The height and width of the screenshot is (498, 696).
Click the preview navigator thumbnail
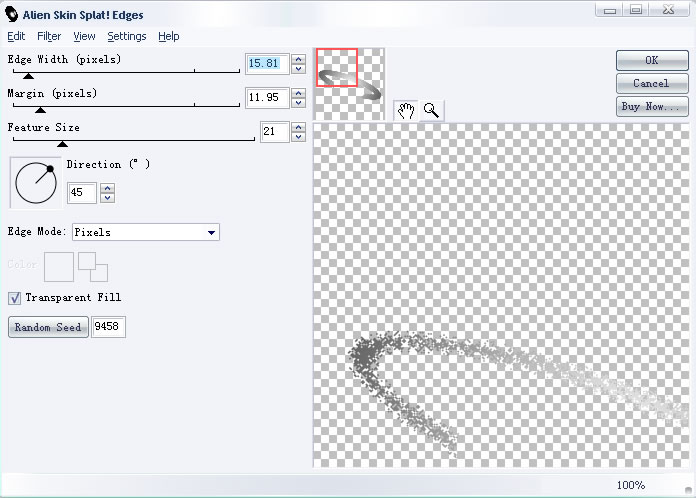point(348,84)
